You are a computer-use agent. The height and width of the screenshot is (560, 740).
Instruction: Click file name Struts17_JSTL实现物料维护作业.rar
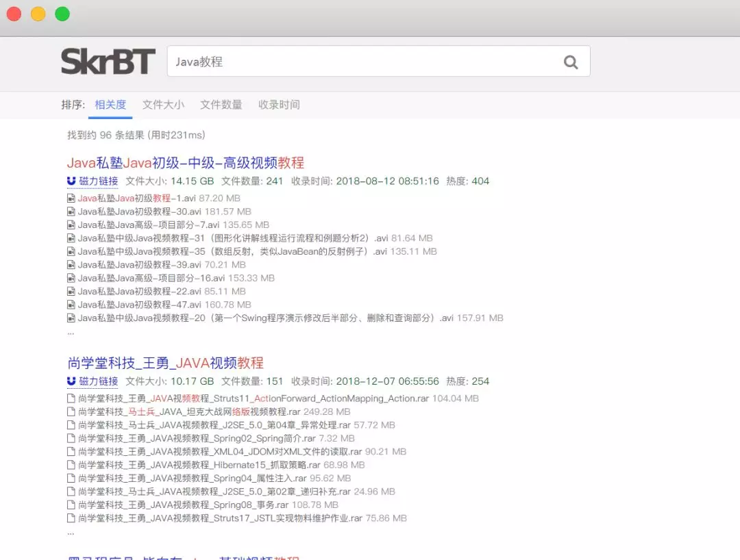point(220,518)
